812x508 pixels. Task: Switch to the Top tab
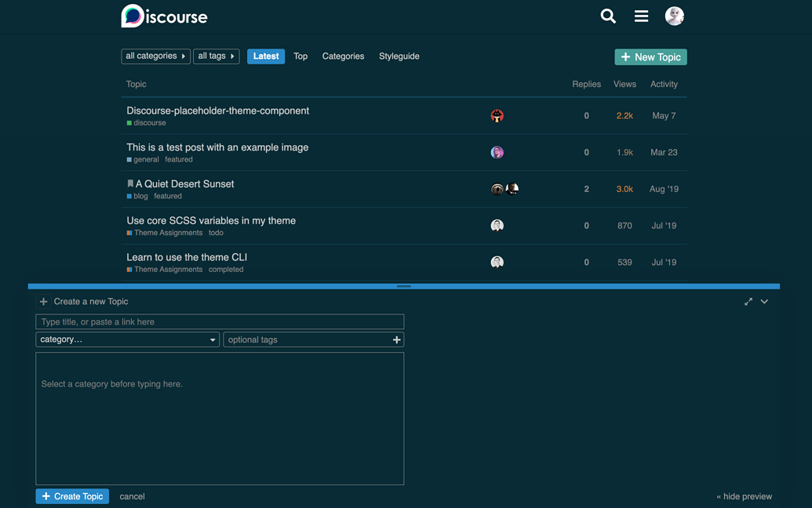[x=300, y=56]
